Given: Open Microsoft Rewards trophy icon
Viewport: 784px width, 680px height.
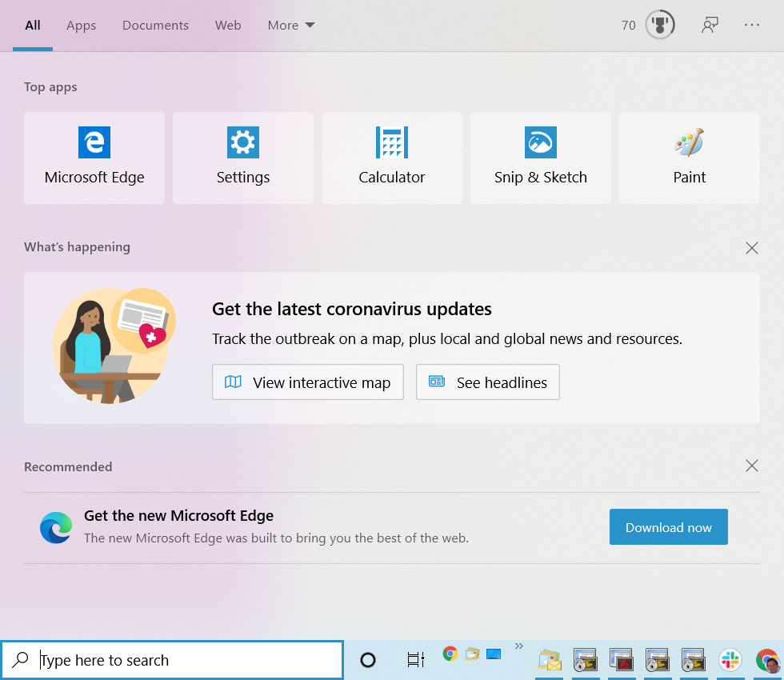Looking at the screenshot, I should pos(660,25).
